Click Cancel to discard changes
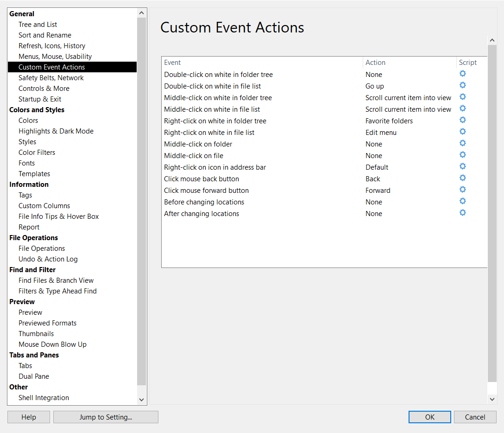 click(x=475, y=417)
